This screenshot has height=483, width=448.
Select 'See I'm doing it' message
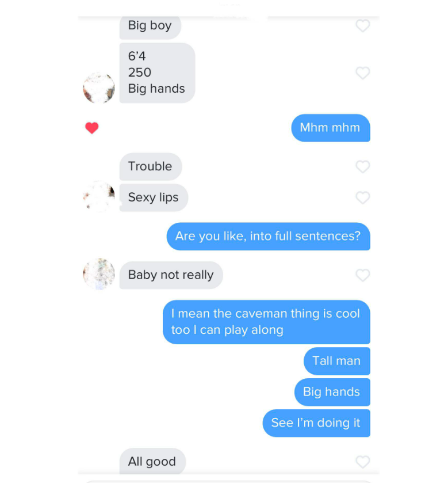pyautogui.click(x=316, y=423)
